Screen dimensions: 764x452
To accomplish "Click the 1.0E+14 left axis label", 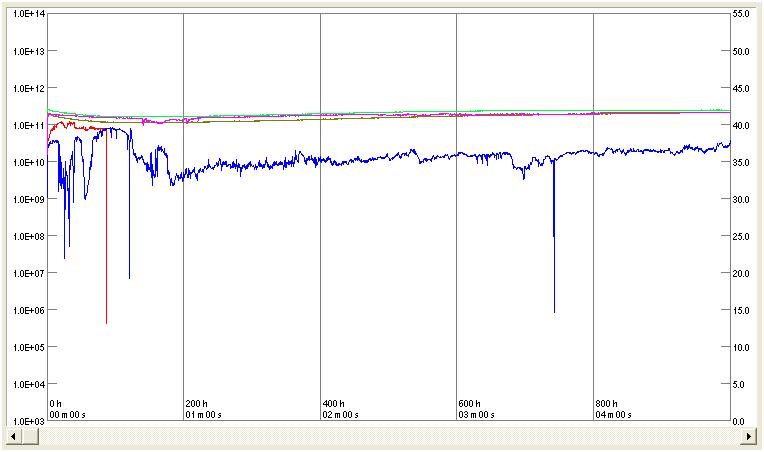I will click(29, 14).
